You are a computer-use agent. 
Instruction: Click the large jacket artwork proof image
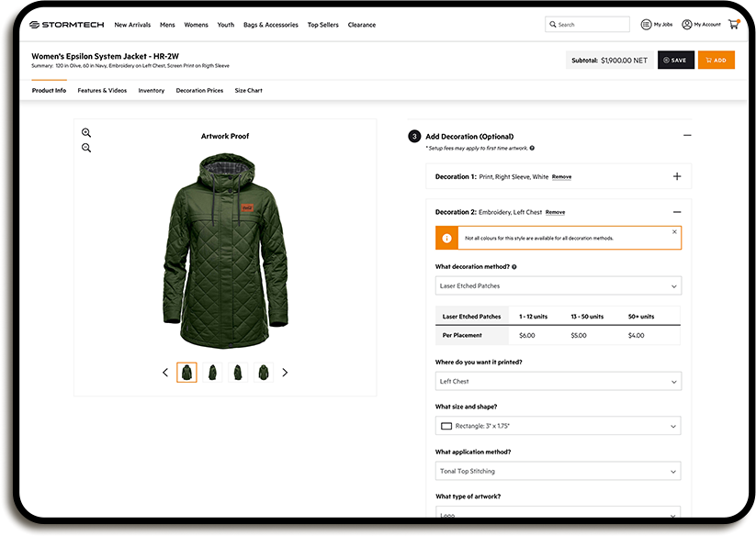[x=225, y=251]
